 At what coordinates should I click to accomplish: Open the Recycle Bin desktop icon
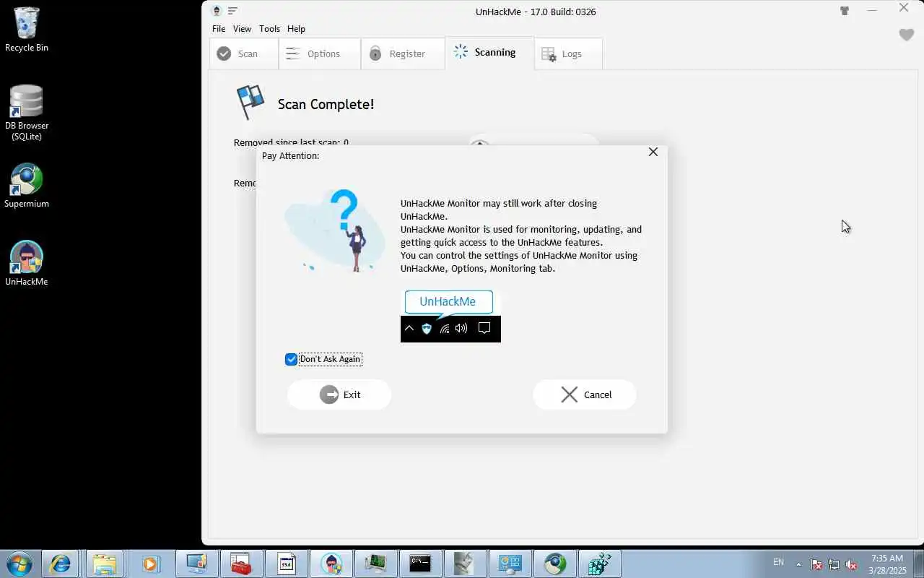(x=27, y=30)
